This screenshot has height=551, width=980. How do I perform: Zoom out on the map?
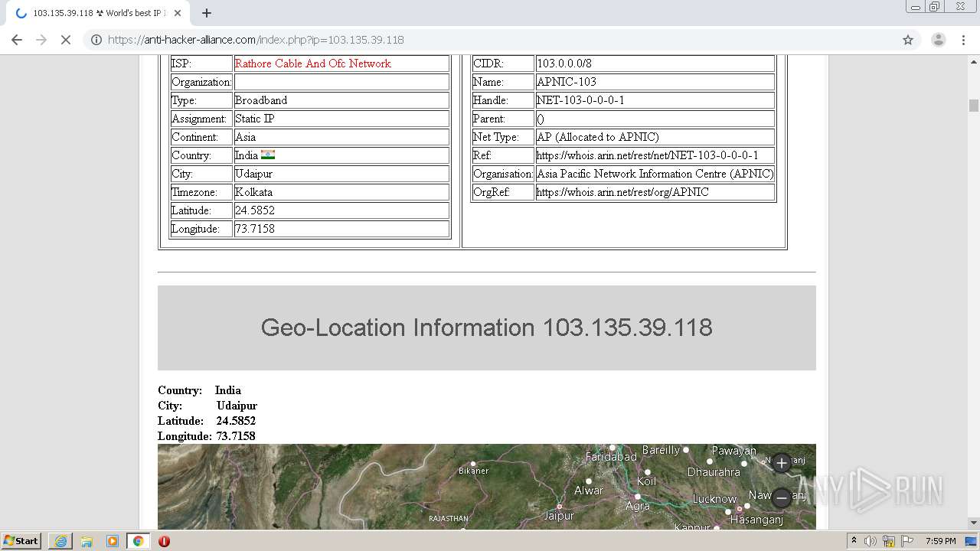coord(781,498)
